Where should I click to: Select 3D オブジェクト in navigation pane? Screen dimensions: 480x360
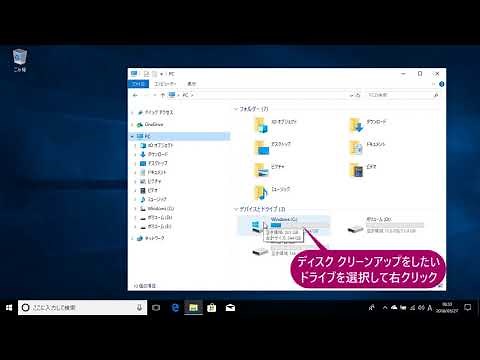pyautogui.click(x=157, y=145)
